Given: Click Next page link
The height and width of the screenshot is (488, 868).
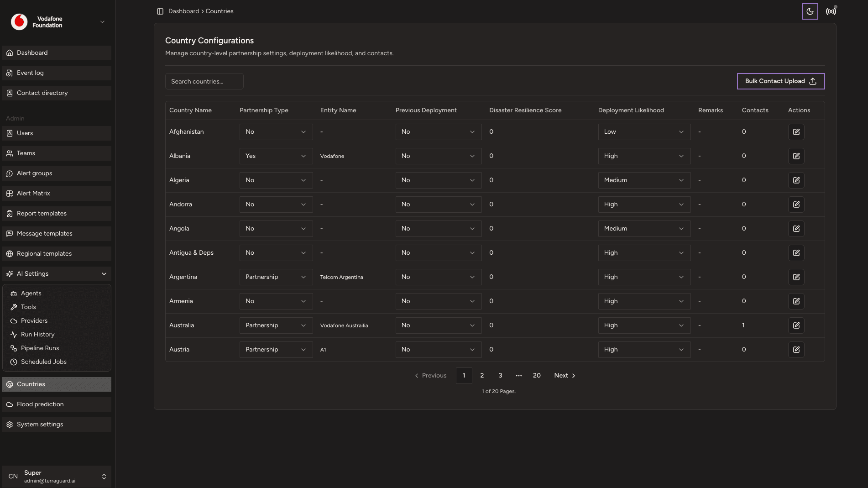Looking at the screenshot, I should (565, 376).
